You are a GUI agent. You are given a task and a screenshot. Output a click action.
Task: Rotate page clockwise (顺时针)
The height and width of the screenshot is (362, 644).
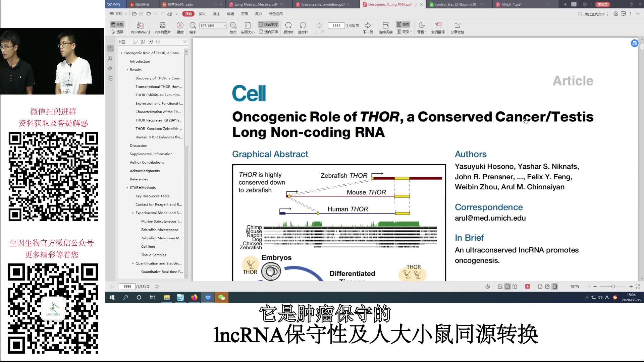[x=288, y=28]
